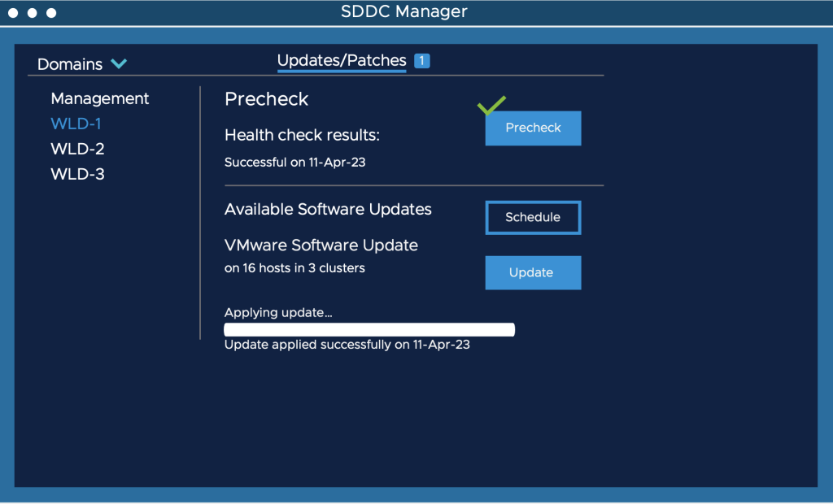Click 'VMware Software Update' entry
This screenshot has width=833, height=504.
click(321, 245)
